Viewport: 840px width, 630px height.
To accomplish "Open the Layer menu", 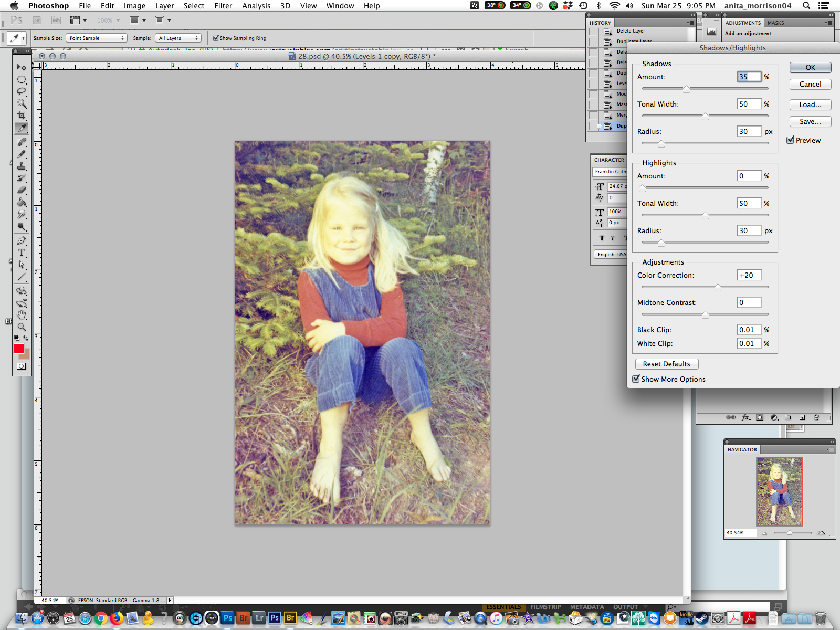I will pyautogui.click(x=164, y=6).
